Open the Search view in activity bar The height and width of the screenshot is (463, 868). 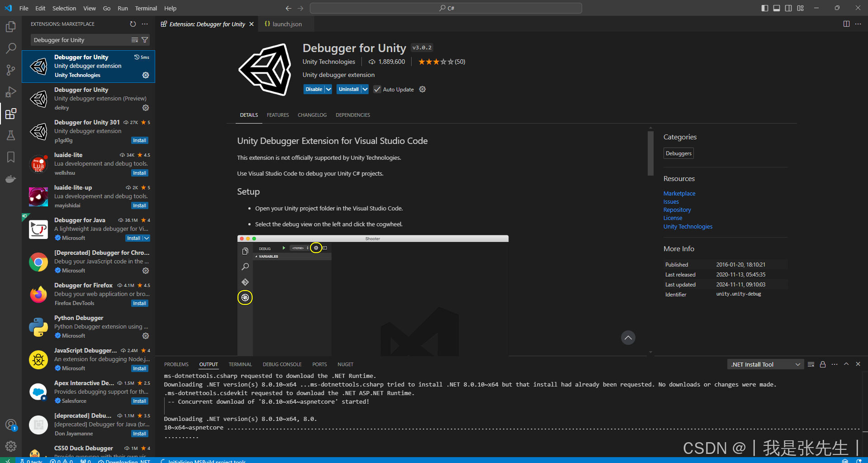point(11,48)
